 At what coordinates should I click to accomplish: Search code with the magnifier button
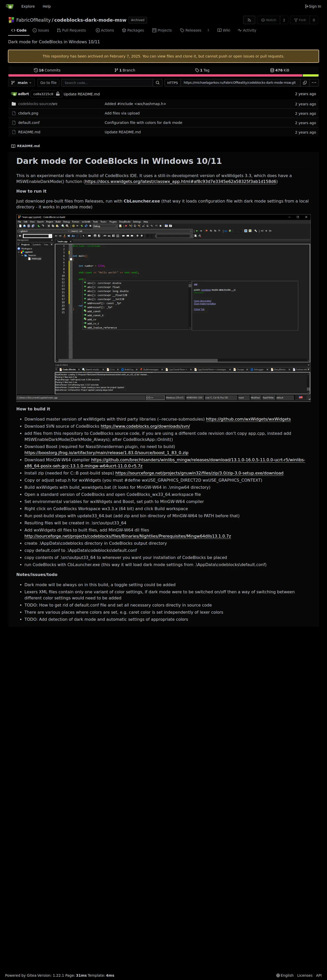coord(158,82)
